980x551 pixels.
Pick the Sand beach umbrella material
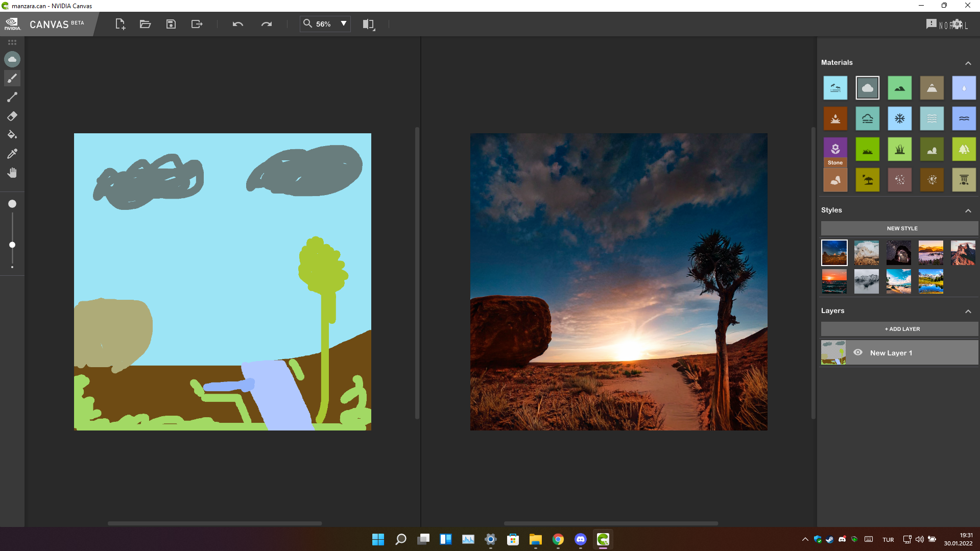click(868, 180)
